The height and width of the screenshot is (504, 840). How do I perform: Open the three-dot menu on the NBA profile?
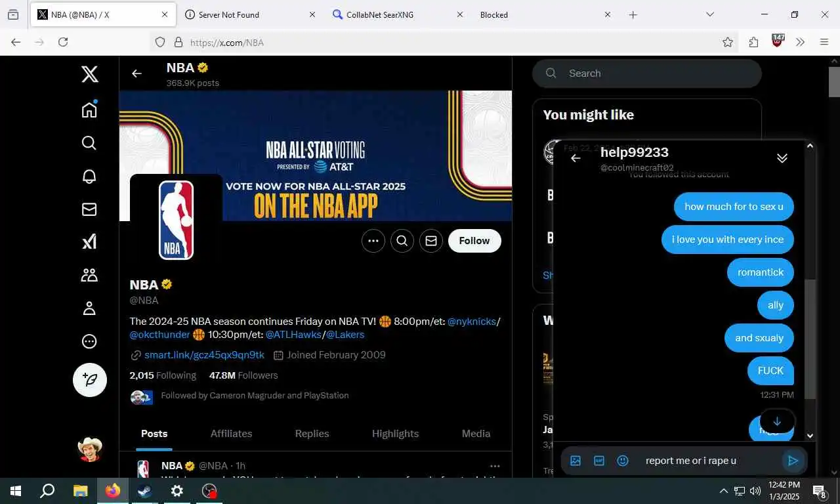[373, 241]
